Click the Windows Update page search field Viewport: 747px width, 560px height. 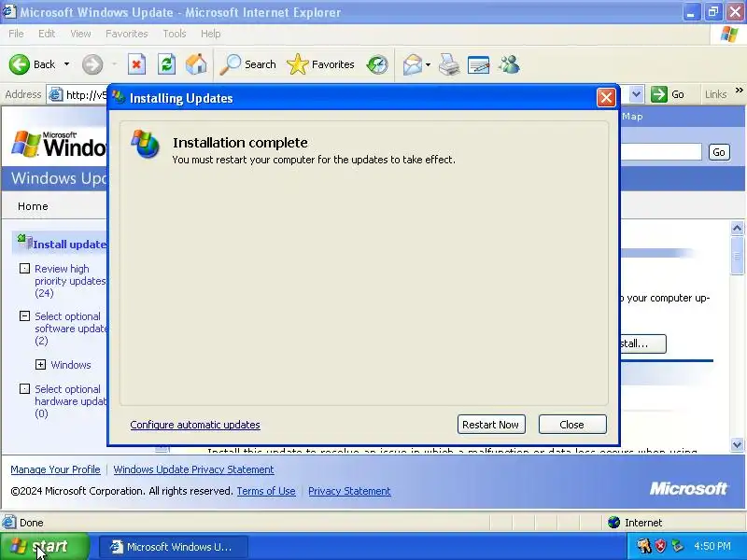[x=661, y=152]
